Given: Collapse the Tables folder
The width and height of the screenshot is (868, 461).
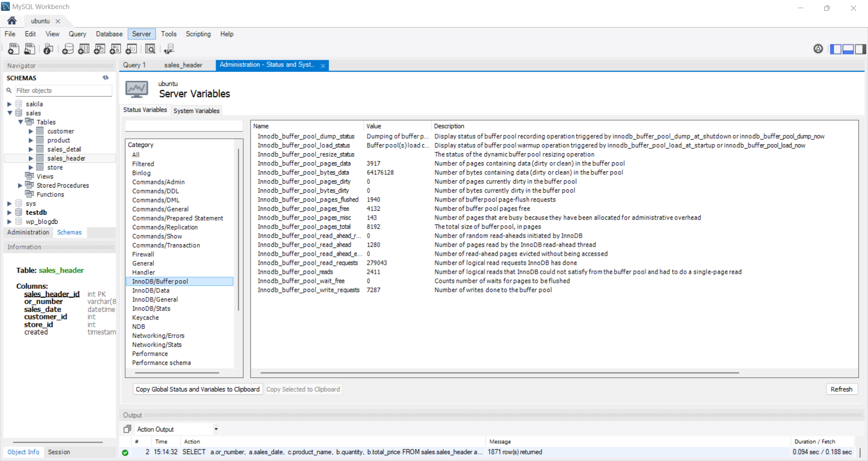Looking at the screenshot, I should tap(20, 122).
